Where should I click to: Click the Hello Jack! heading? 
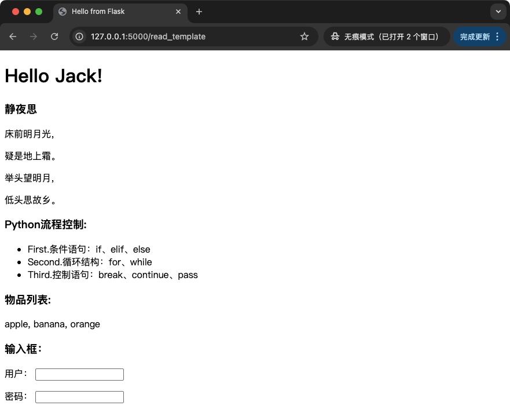pyautogui.click(x=54, y=76)
